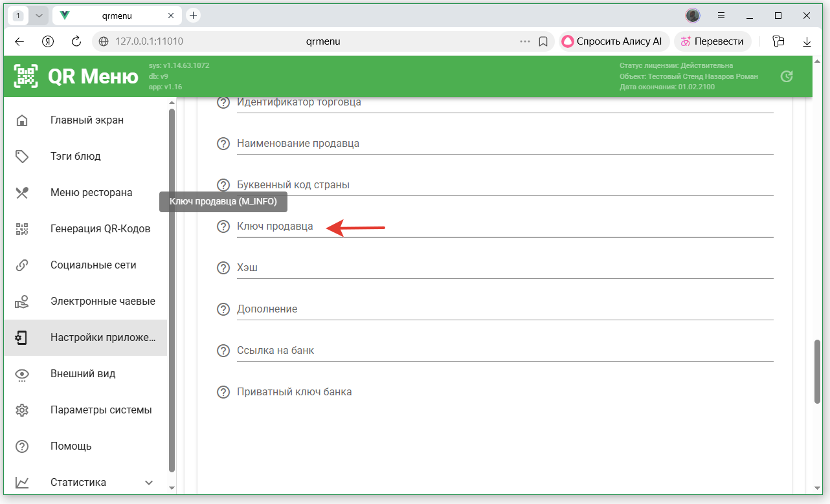Click the help icon beside Ключ продавца

click(x=223, y=226)
